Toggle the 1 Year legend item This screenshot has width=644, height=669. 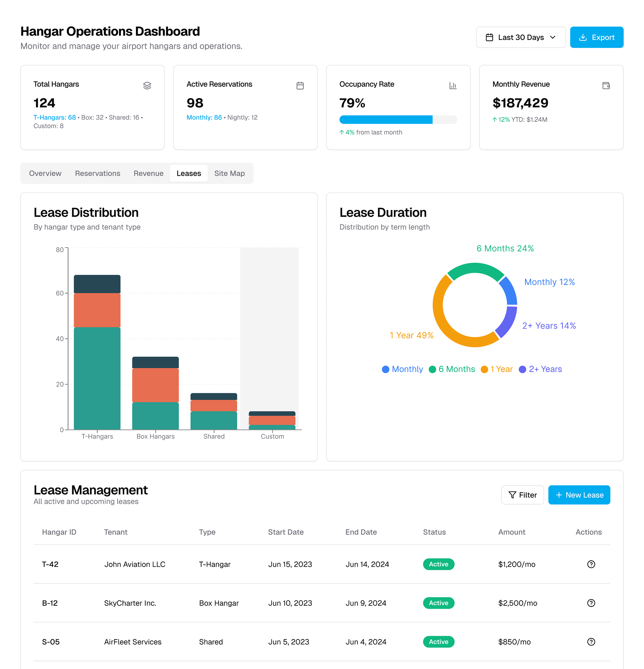click(x=497, y=369)
